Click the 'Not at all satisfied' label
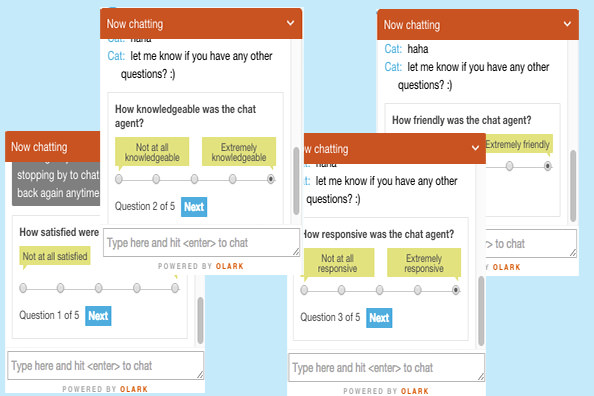The width and height of the screenshot is (594, 396). click(55, 256)
